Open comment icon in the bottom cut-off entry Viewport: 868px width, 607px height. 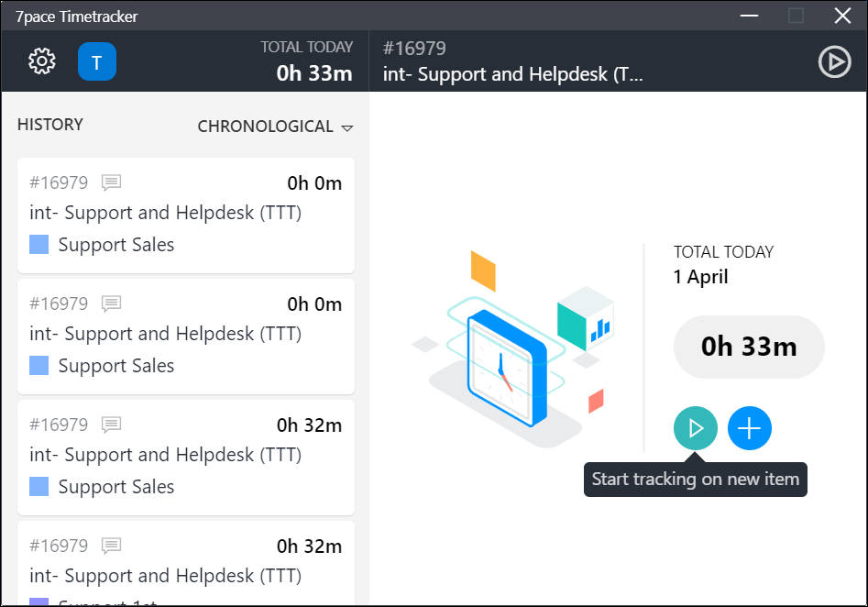tap(111, 546)
